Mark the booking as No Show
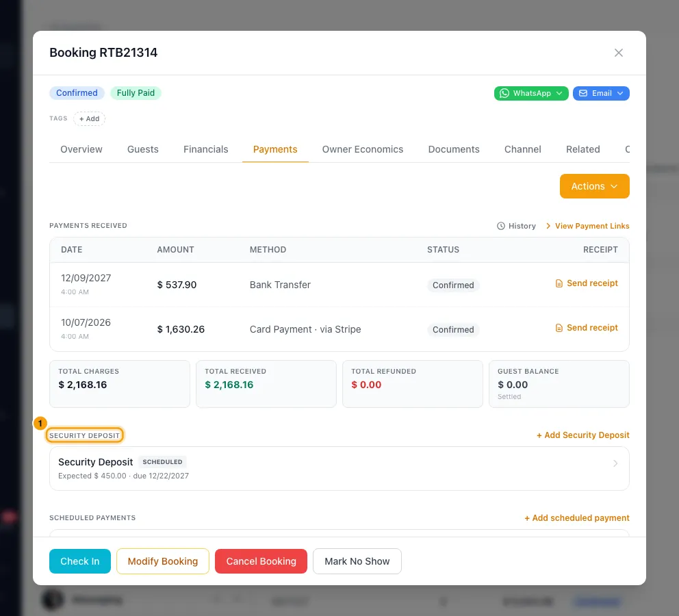The height and width of the screenshot is (616, 679). (357, 561)
